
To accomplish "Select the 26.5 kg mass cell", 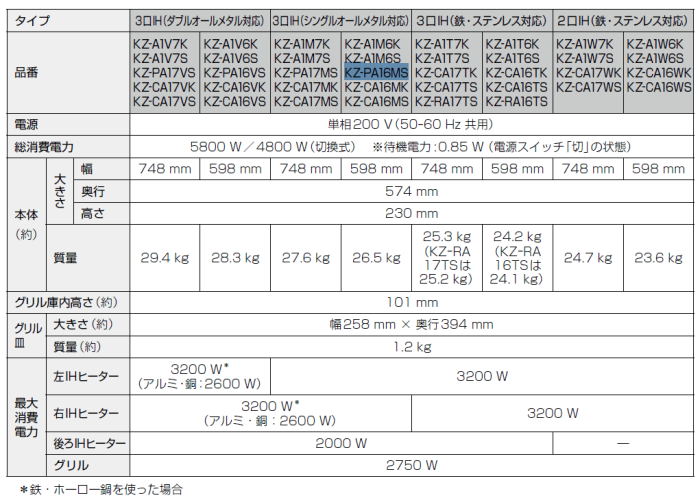I will pos(376,258).
